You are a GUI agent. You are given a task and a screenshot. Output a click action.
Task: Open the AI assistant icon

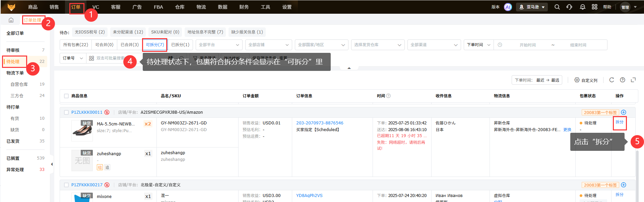coord(508,7)
